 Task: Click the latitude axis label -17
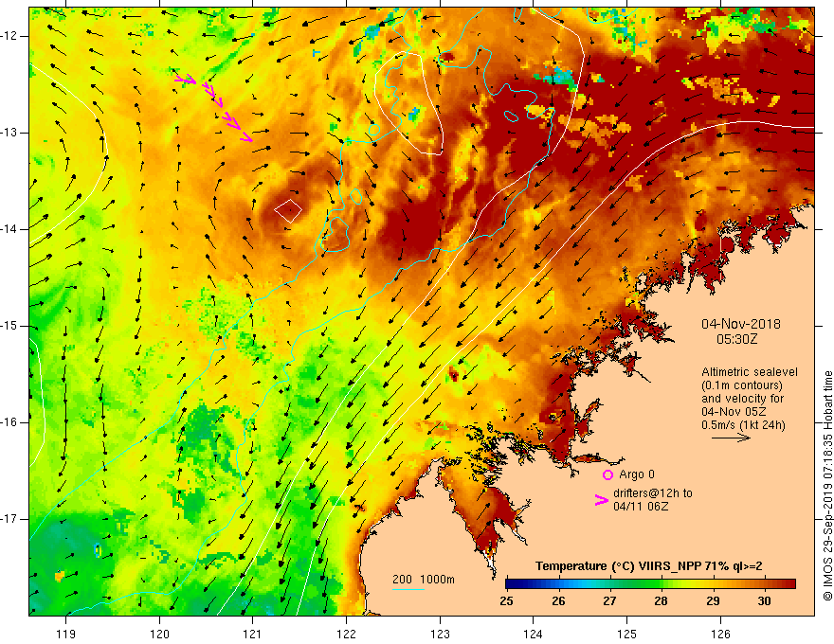[9, 519]
